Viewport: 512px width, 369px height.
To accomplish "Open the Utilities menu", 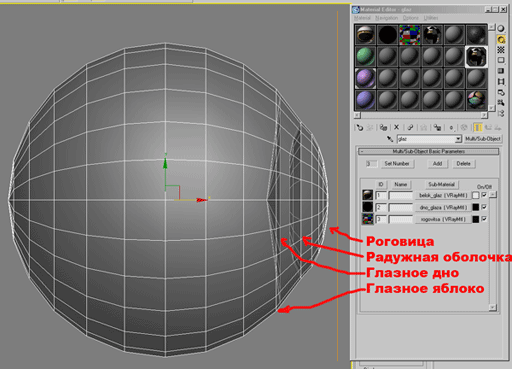I will pyautogui.click(x=431, y=18).
